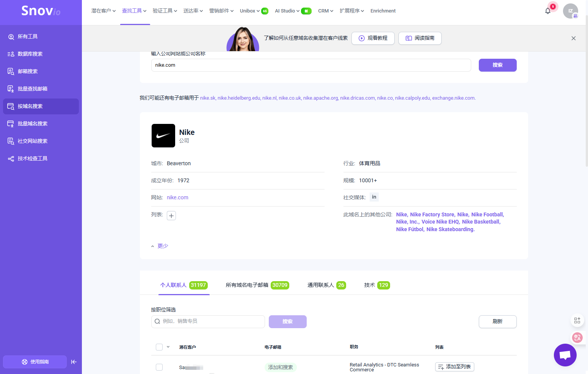Click the Nike logo thumbnail
The width and height of the screenshot is (588, 374).
163,136
